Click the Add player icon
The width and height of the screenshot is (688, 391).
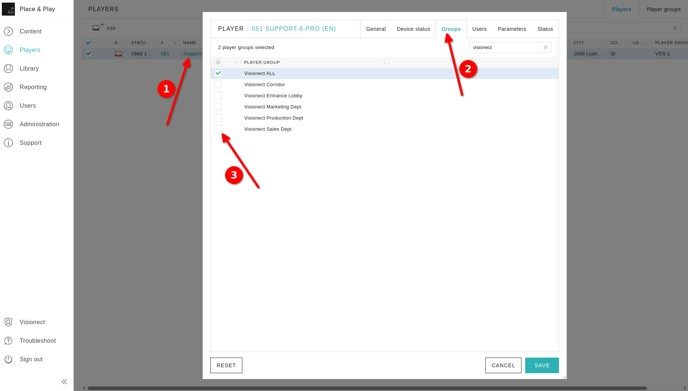tap(97, 28)
